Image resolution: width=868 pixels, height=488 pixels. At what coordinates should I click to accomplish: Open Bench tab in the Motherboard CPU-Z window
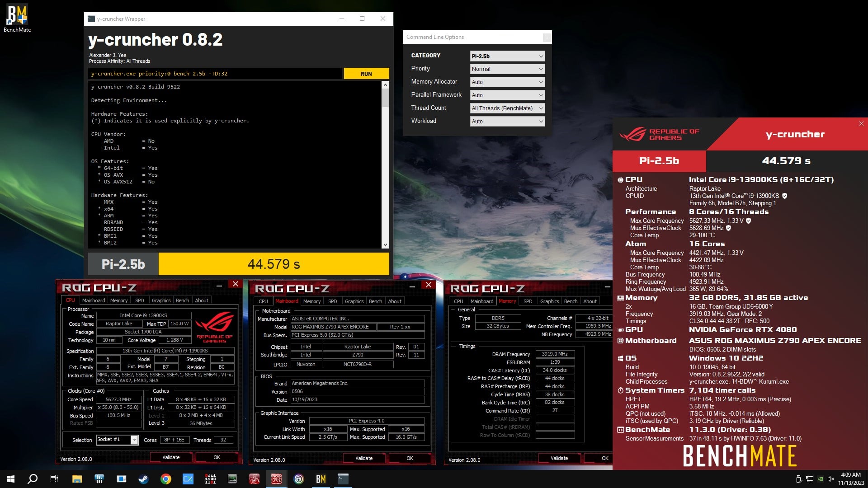(x=375, y=301)
